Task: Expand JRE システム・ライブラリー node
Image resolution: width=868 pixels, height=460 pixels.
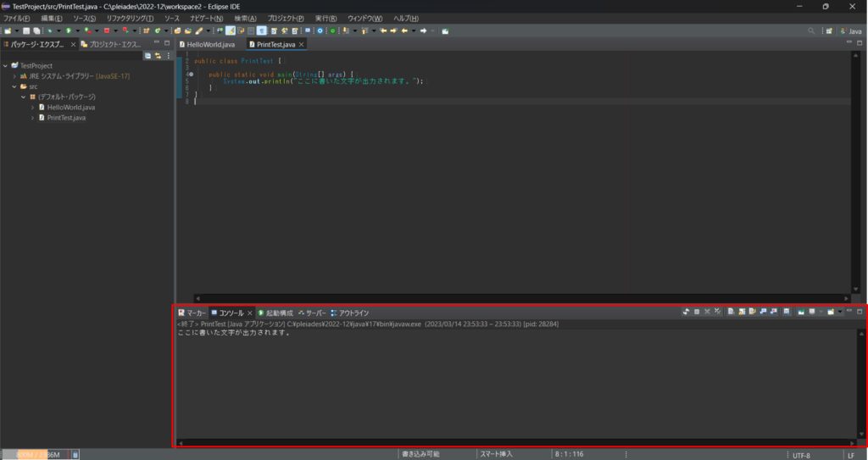Action: 14,75
